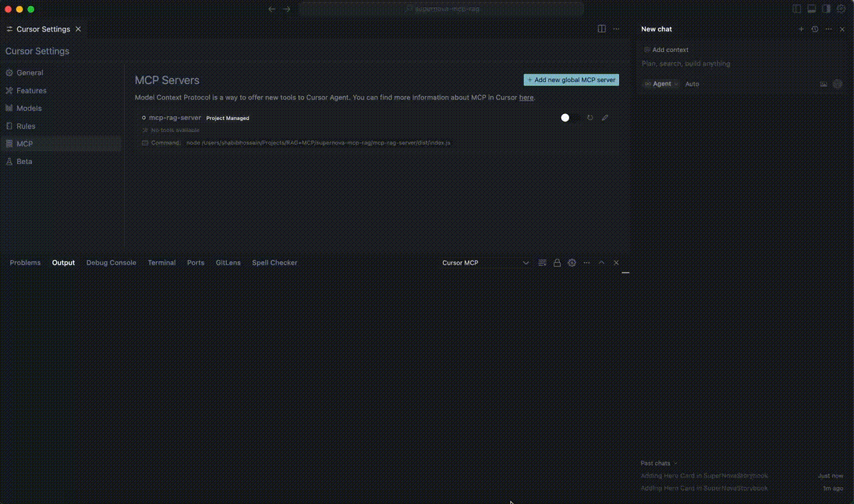Switch to the Terminal panel tab

click(x=161, y=263)
